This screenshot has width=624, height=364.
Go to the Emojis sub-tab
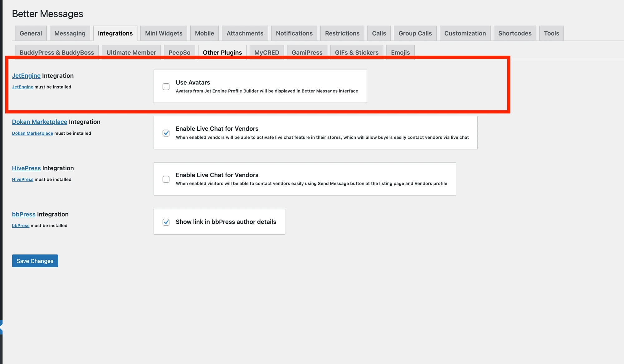[400, 52]
